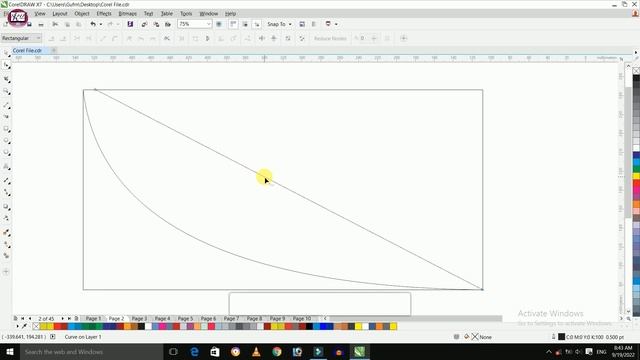Switch to the Page 5 tab

point(185,318)
